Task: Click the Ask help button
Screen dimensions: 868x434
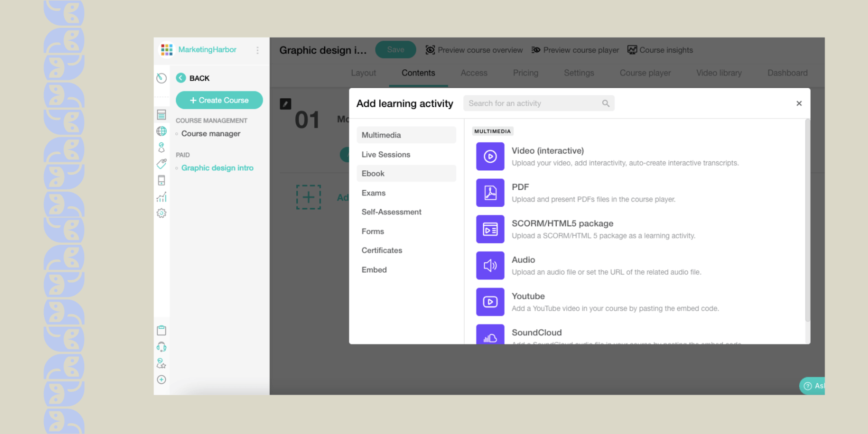Action: pyautogui.click(x=812, y=386)
